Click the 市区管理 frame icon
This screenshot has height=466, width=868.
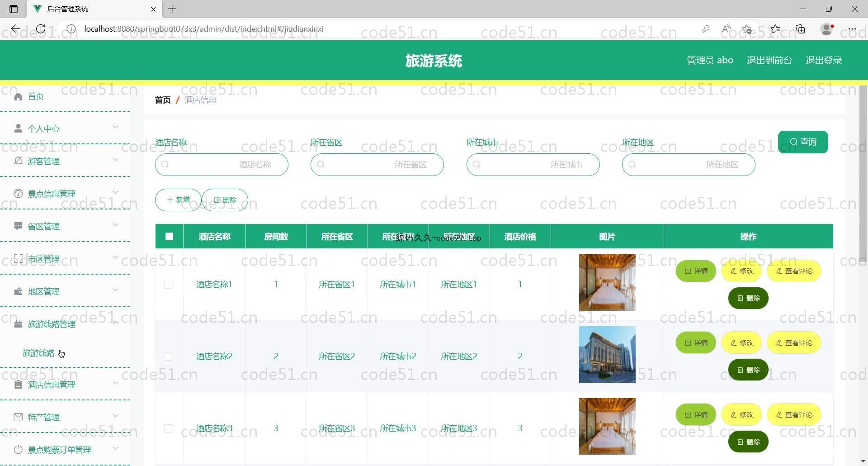pos(18,259)
